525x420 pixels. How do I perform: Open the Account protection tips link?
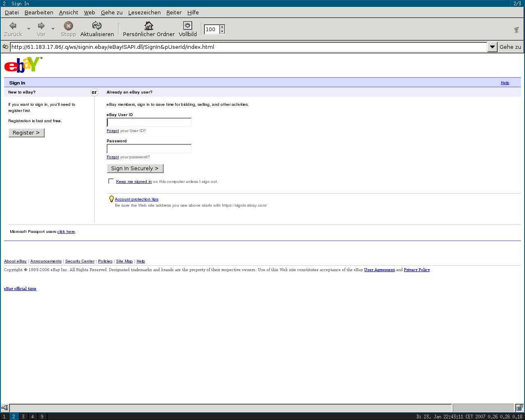[x=137, y=199]
